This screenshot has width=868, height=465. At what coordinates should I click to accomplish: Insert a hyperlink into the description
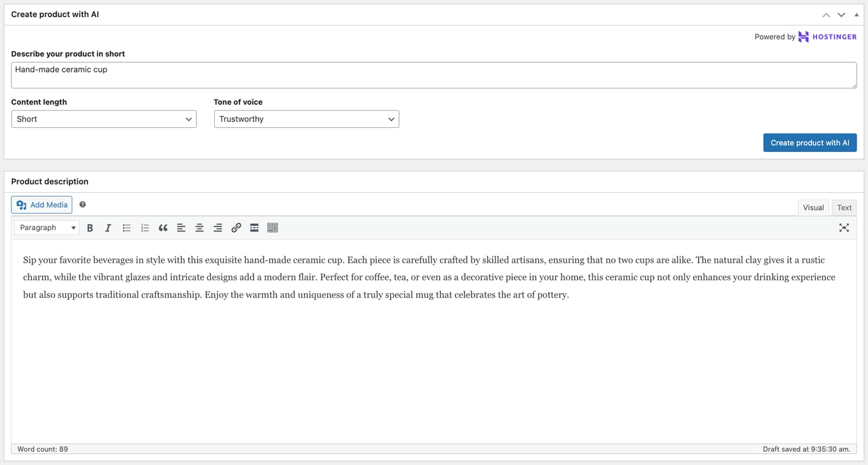point(236,227)
